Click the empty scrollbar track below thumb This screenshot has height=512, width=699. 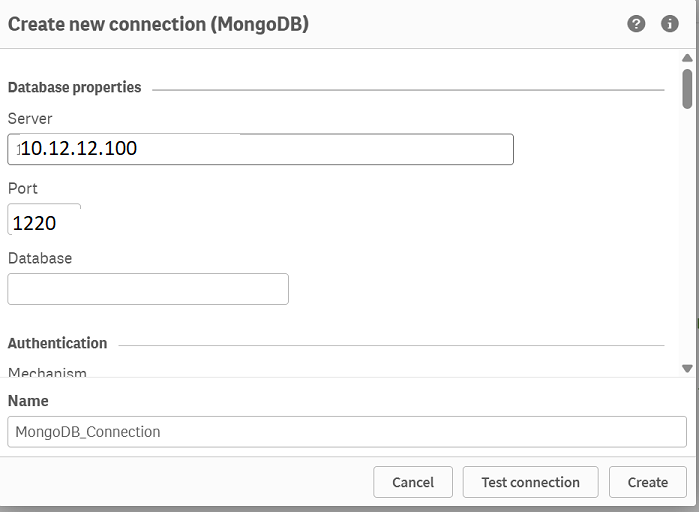coord(687,236)
